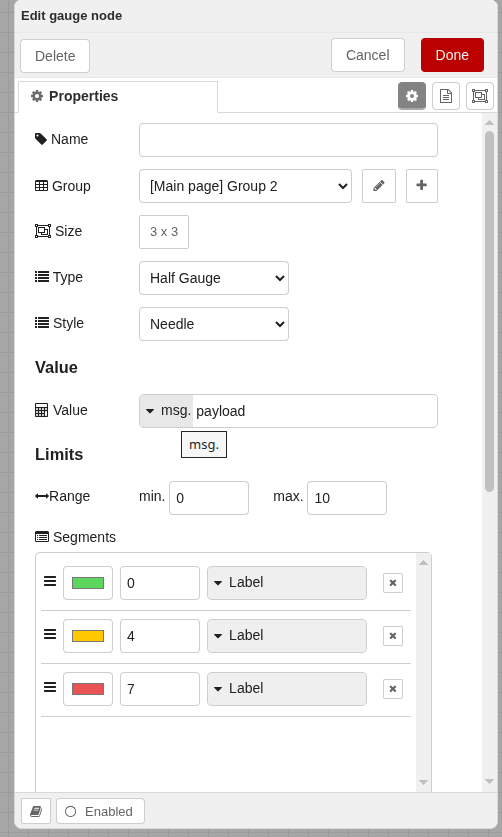
Task: Remove the segment with value 7
Action: click(x=393, y=689)
